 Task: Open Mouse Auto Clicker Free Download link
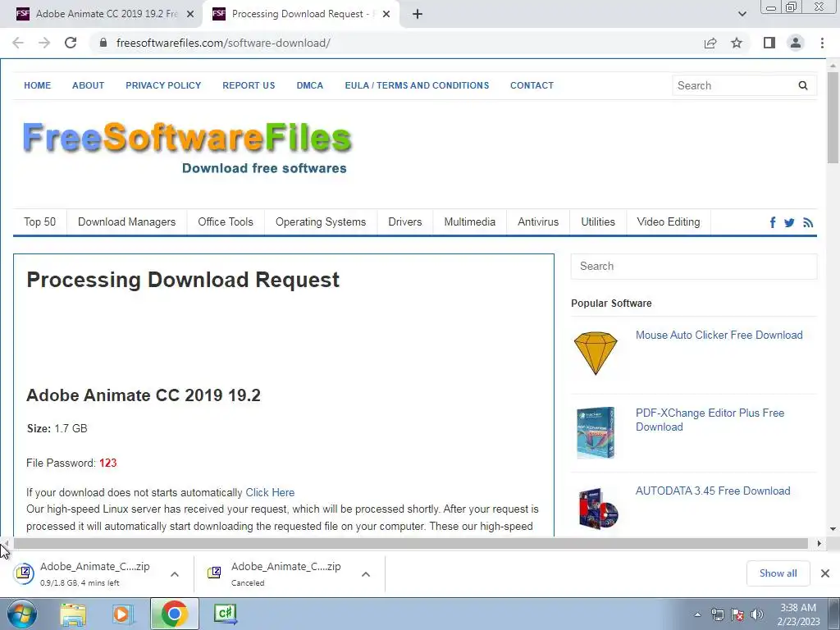[x=719, y=336]
